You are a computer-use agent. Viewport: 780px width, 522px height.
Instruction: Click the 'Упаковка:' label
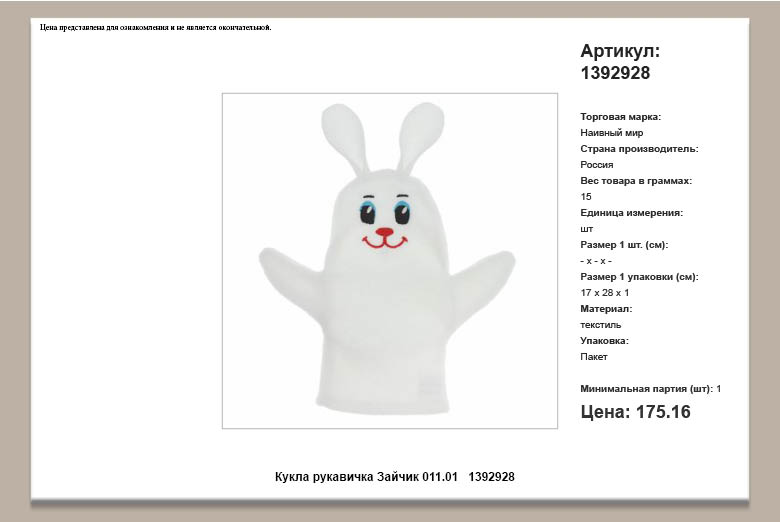click(x=604, y=341)
